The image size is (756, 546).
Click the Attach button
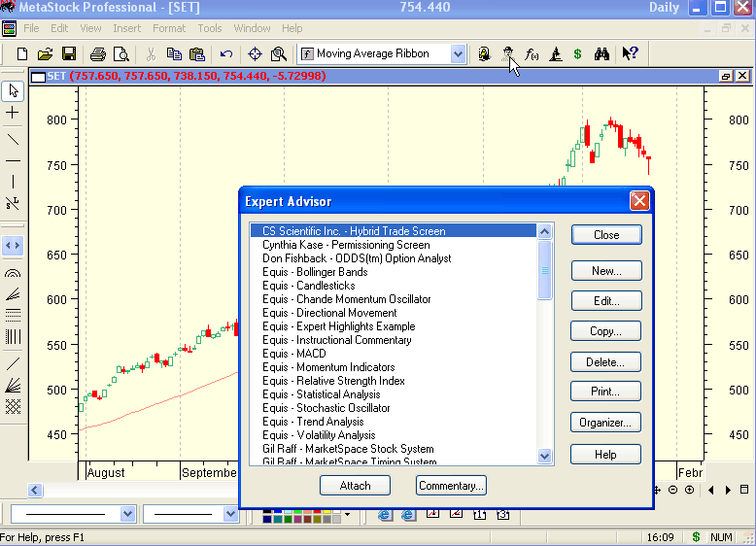point(356,486)
